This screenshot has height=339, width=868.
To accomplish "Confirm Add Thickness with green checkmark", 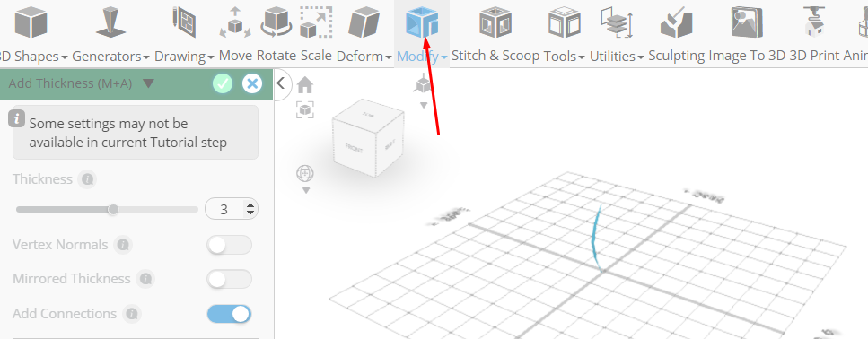I will click(223, 83).
